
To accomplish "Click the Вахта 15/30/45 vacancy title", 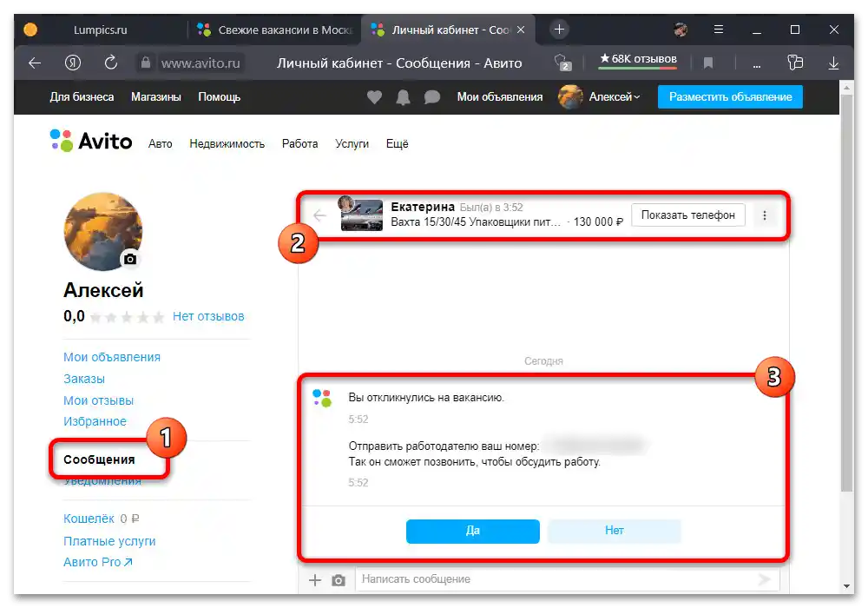I will 476,222.
